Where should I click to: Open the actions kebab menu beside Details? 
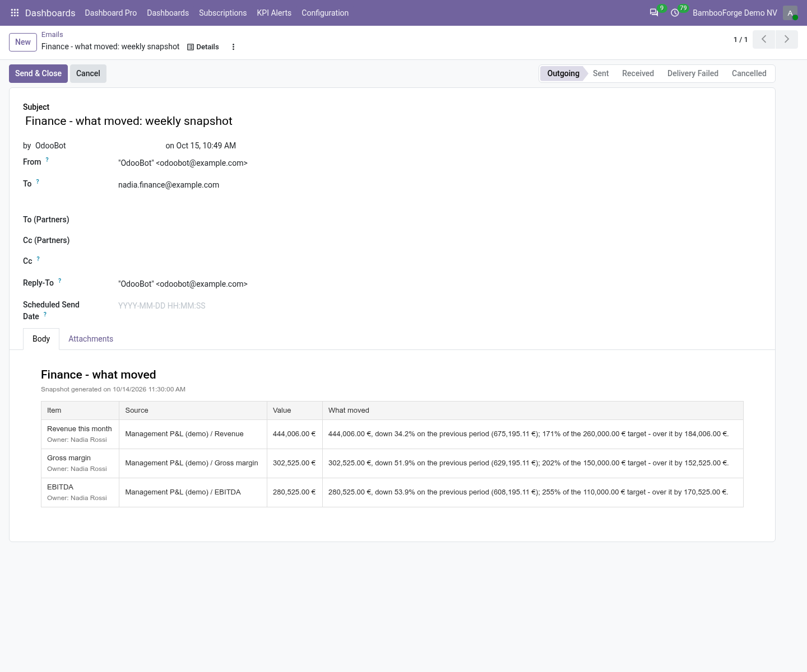(233, 47)
